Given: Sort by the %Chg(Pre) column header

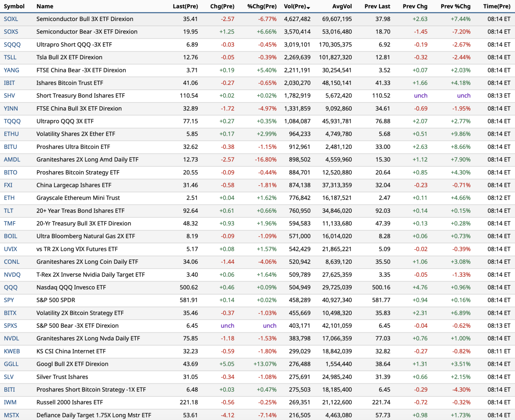Looking at the screenshot, I should [262, 6].
